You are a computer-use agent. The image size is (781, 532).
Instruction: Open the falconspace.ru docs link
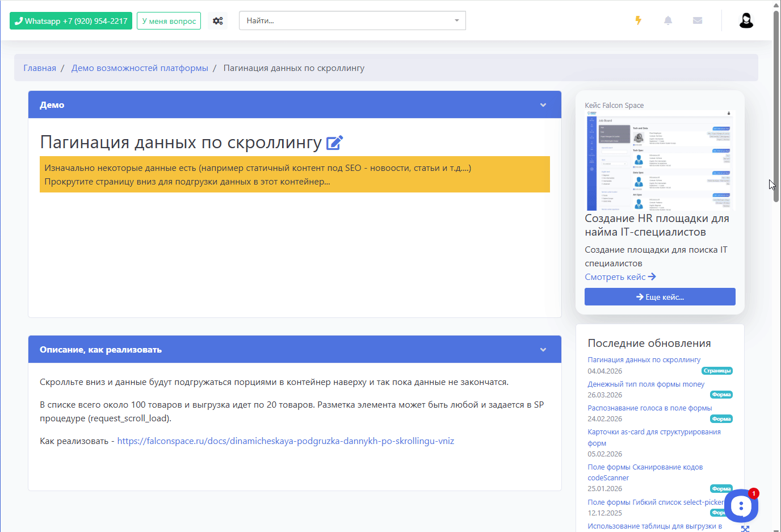[x=285, y=441]
